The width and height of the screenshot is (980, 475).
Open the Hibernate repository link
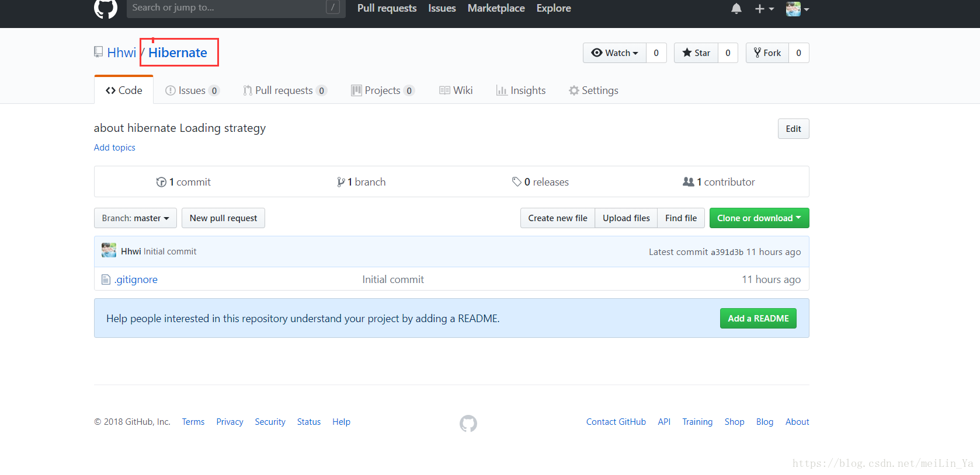click(178, 53)
